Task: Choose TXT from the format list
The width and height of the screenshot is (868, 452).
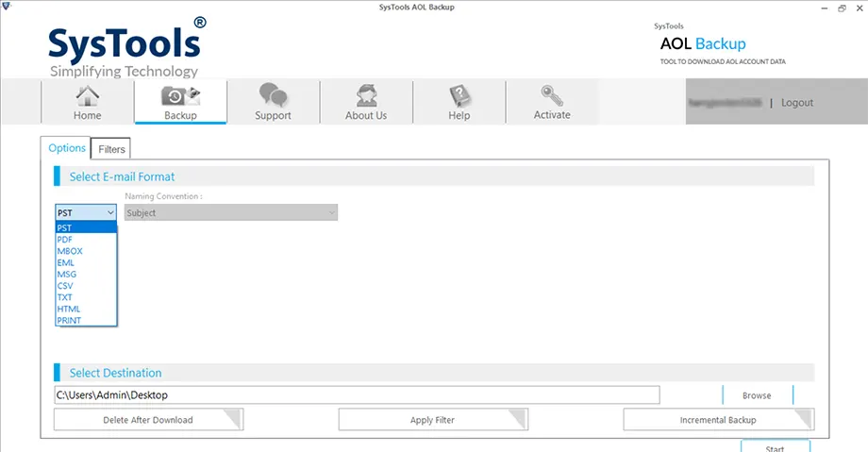Action: tap(86, 297)
